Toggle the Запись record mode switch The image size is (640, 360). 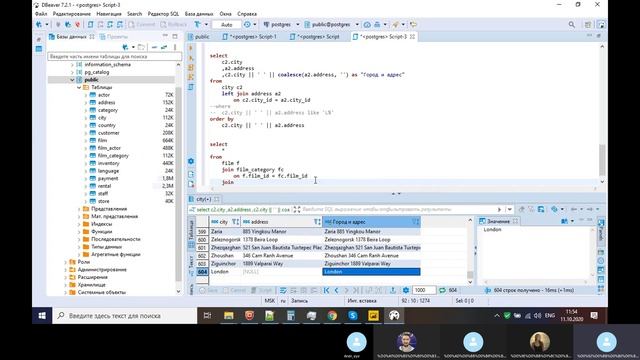pyautogui.click(x=191, y=289)
